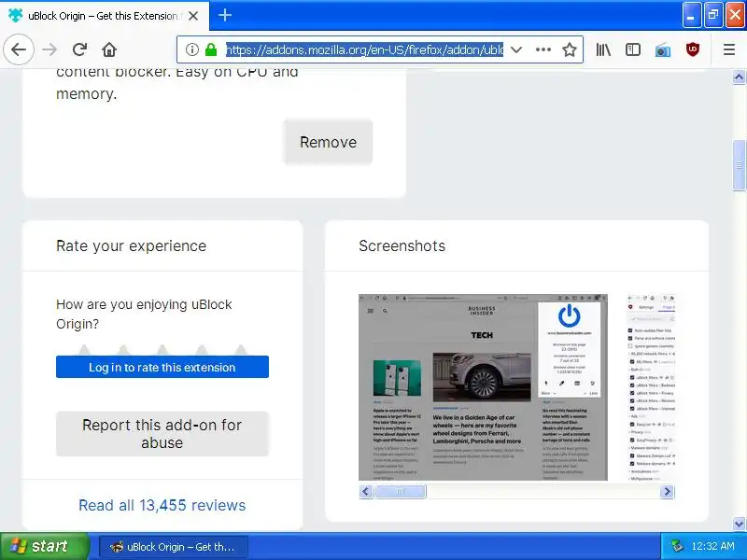747x560 pixels.
Task: Open the address bar history dropdown
Action: (x=516, y=49)
